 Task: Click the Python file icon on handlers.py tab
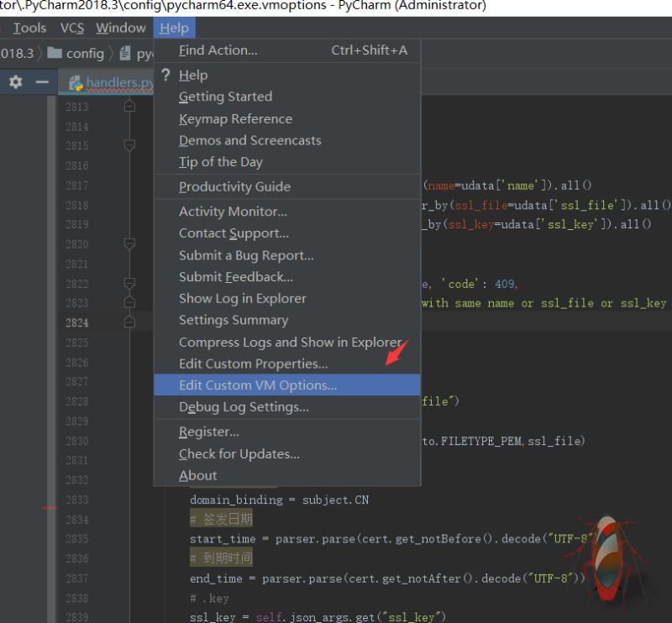(x=76, y=83)
